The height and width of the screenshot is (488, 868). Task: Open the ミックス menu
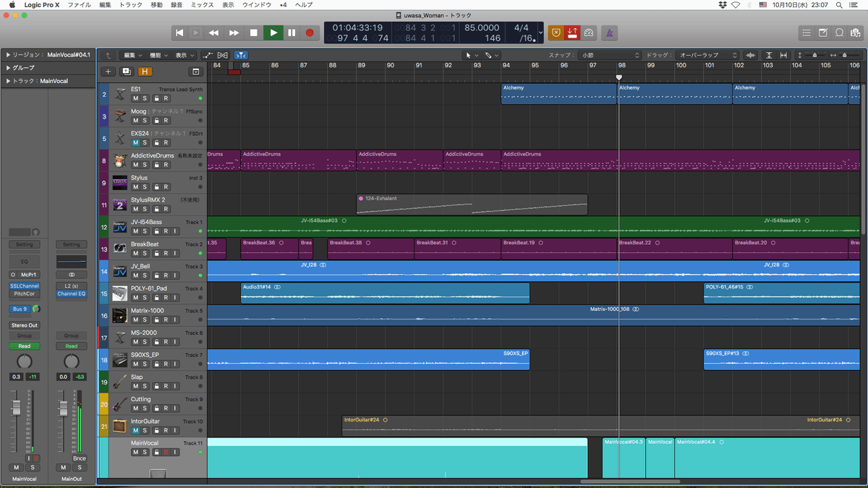point(202,5)
